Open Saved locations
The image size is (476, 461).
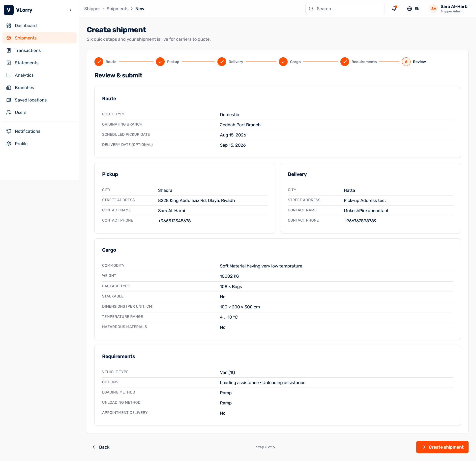(39, 100)
